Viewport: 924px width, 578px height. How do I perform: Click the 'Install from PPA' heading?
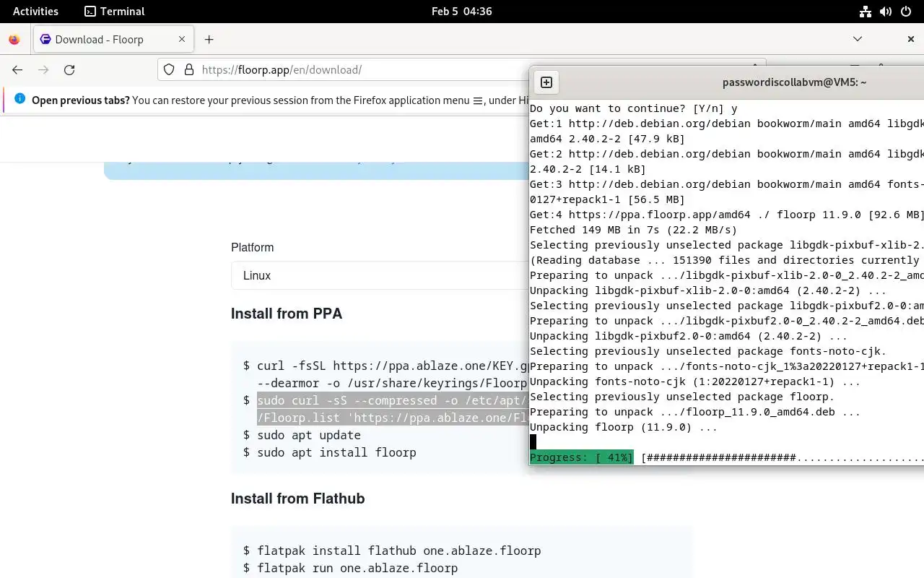click(287, 314)
